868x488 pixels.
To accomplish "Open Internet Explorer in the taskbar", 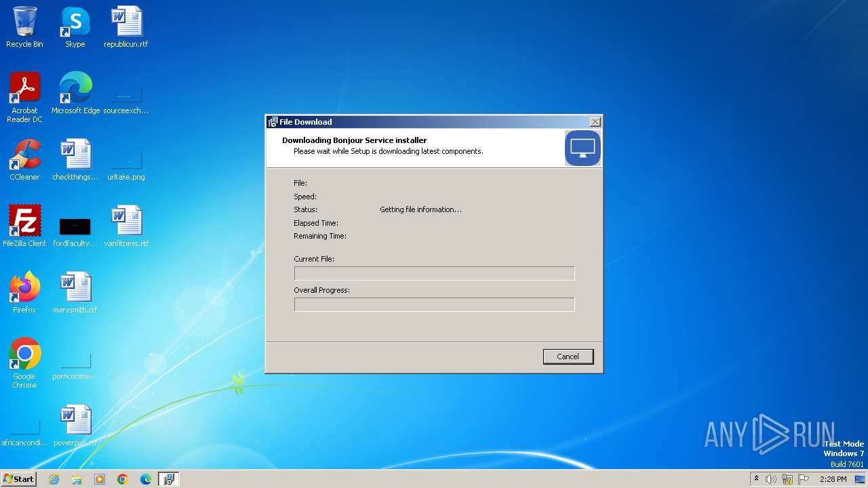I will point(54,479).
